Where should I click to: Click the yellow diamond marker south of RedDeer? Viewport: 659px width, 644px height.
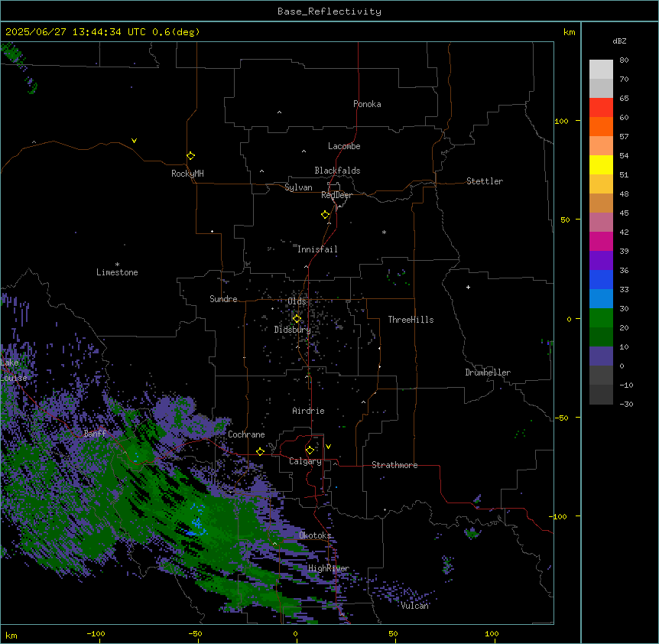click(325, 215)
